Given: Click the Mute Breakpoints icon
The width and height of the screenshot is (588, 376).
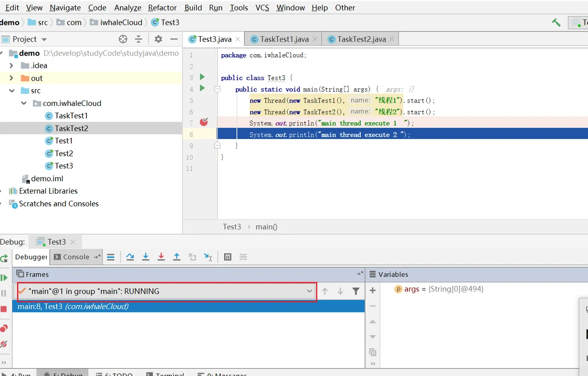Looking at the screenshot, I should [x=4, y=344].
